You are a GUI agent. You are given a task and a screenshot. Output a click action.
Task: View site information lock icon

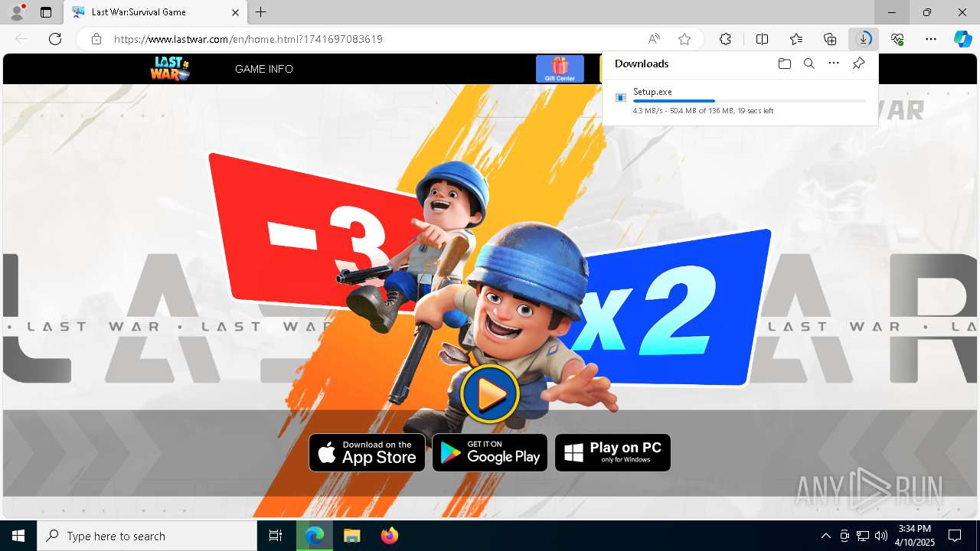pyautogui.click(x=96, y=39)
